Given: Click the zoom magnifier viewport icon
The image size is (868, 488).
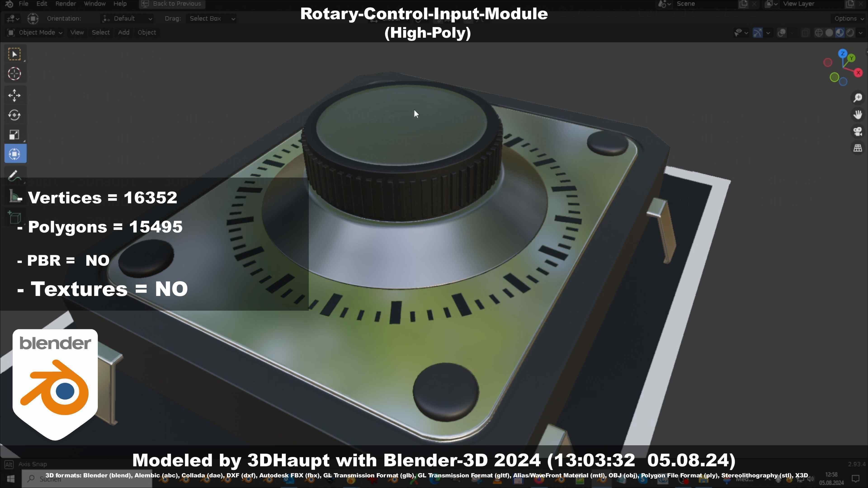Looking at the screenshot, I should (858, 98).
